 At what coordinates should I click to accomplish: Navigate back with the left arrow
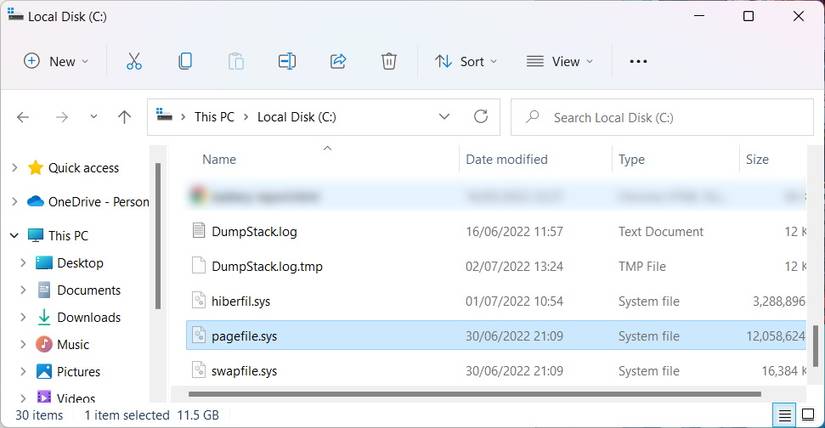tap(23, 117)
